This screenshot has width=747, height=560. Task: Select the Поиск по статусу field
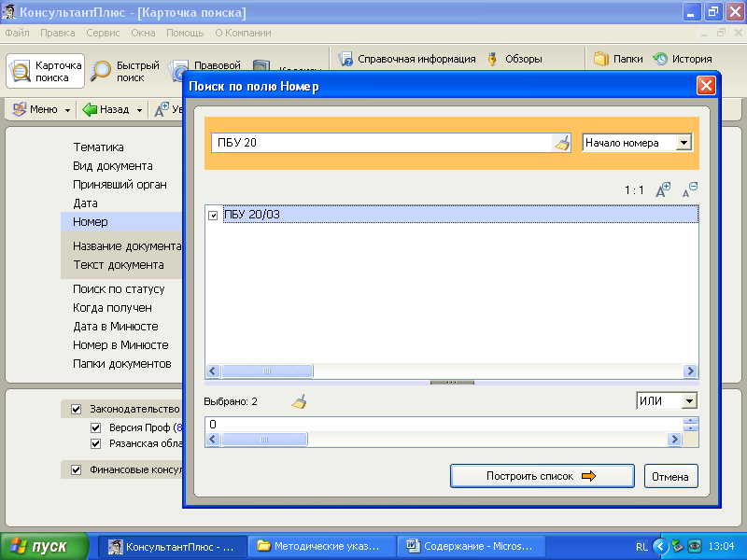coord(119,289)
